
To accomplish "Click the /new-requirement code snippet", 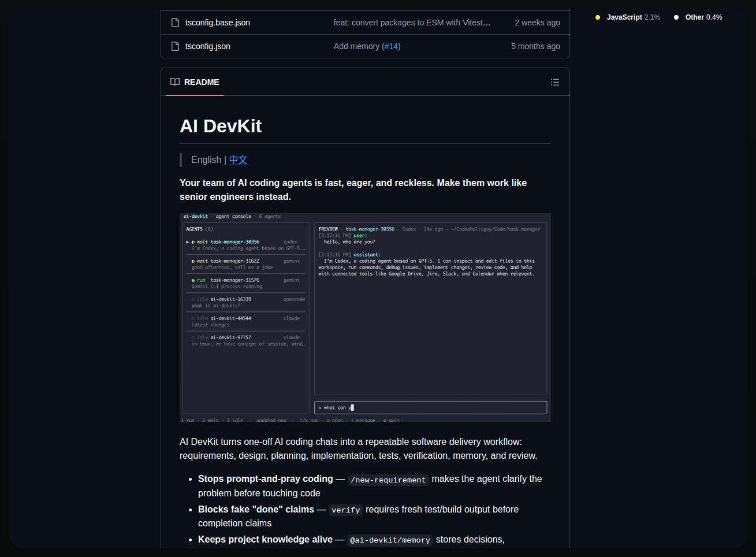I will point(388,480).
